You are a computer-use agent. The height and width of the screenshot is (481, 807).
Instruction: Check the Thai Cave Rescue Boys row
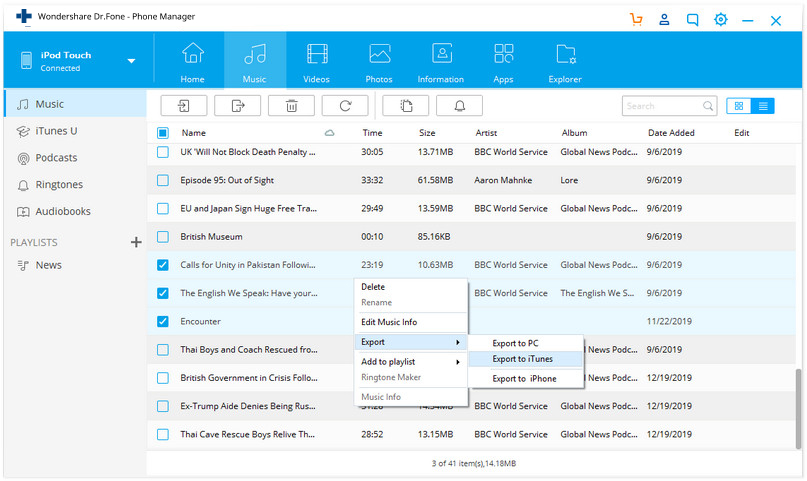163,435
